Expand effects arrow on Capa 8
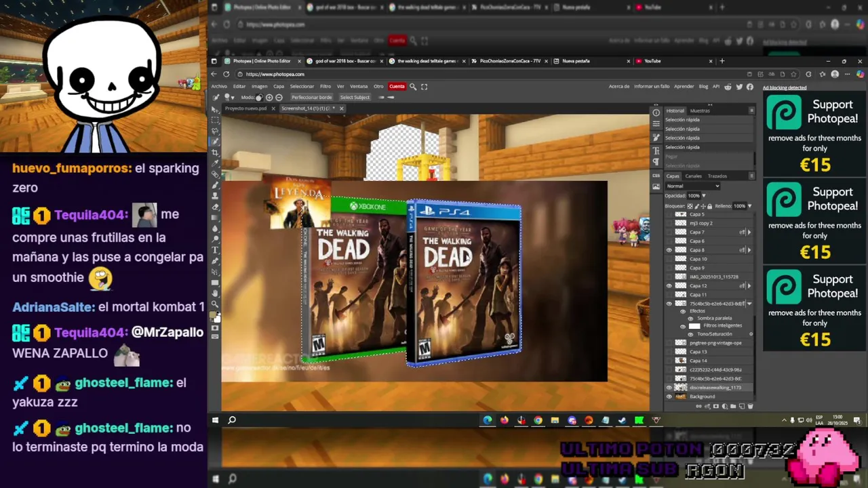868x488 pixels. tap(749, 250)
